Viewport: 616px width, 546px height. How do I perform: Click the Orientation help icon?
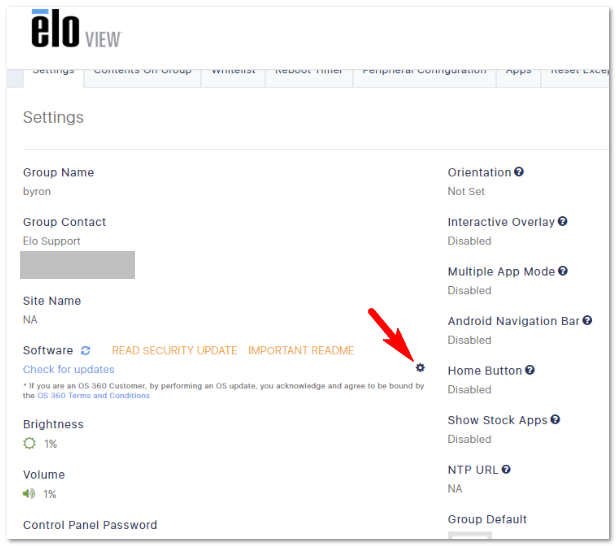tap(519, 172)
